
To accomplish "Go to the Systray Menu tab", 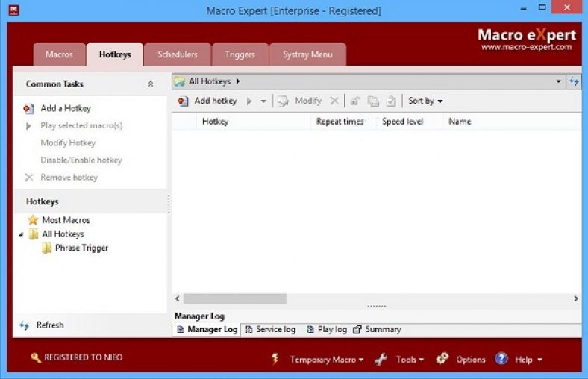I will 307,54.
